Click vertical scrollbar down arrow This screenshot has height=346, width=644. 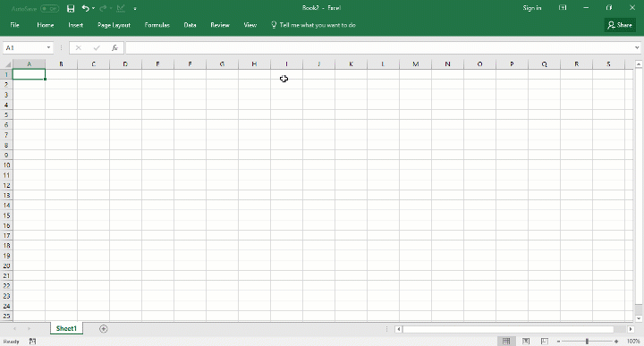(639, 318)
